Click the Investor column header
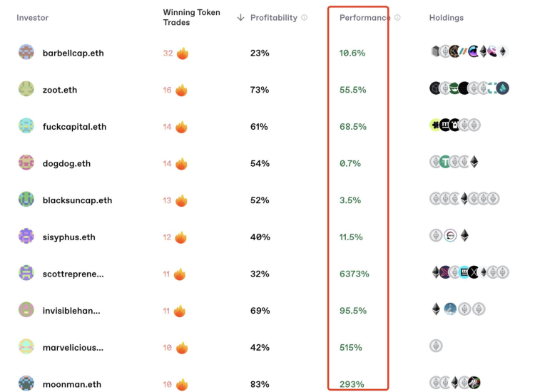Image resolution: width=535 pixels, height=392 pixels. click(33, 18)
